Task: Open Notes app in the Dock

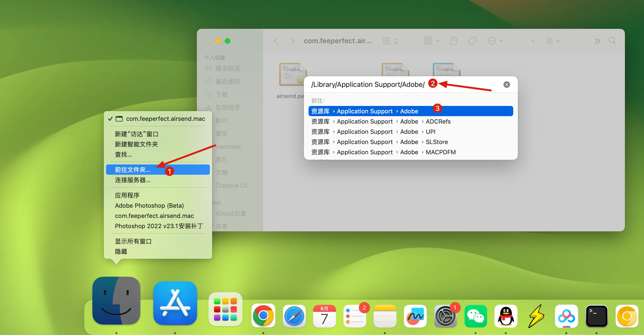Action: (385, 316)
